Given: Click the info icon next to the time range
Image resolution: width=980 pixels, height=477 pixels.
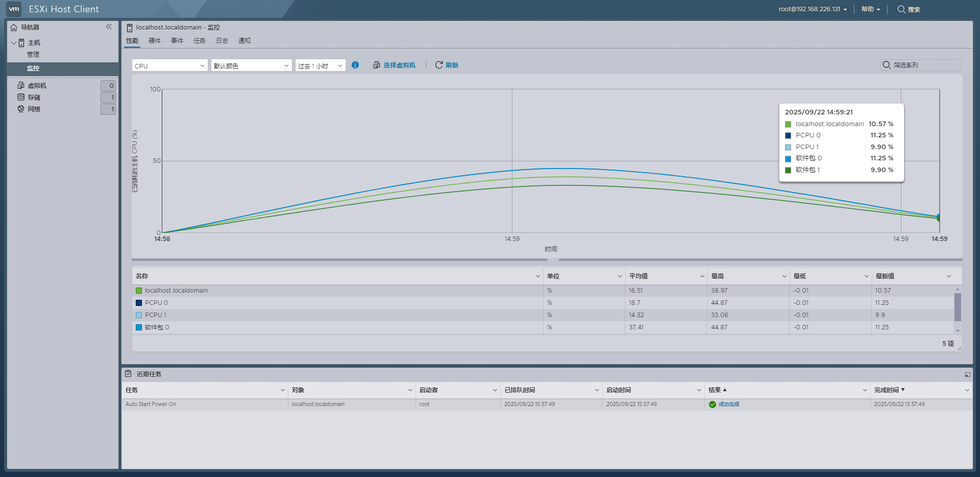Looking at the screenshot, I should click(x=355, y=65).
